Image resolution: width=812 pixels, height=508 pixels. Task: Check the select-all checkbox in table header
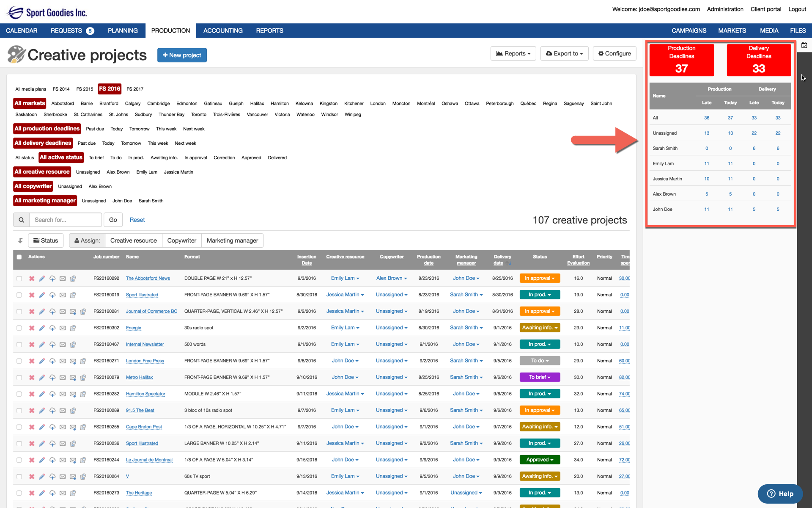19,257
